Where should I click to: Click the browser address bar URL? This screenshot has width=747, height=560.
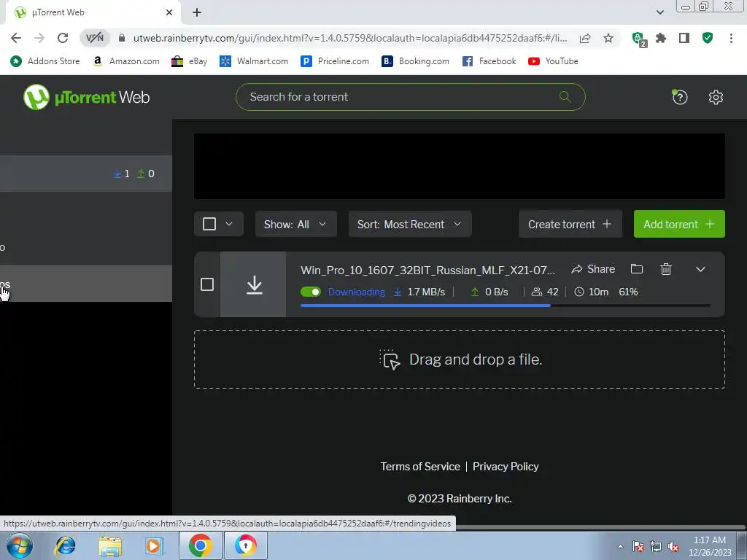coord(350,38)
